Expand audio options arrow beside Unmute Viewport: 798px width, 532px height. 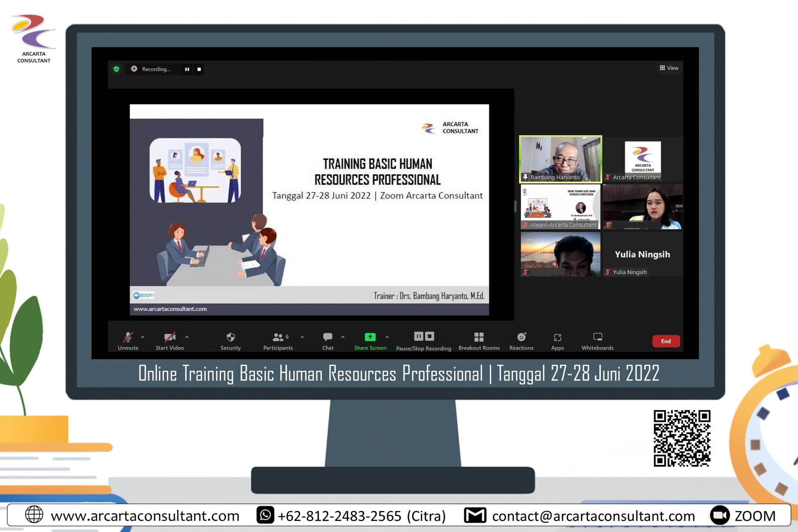[143, 337]
